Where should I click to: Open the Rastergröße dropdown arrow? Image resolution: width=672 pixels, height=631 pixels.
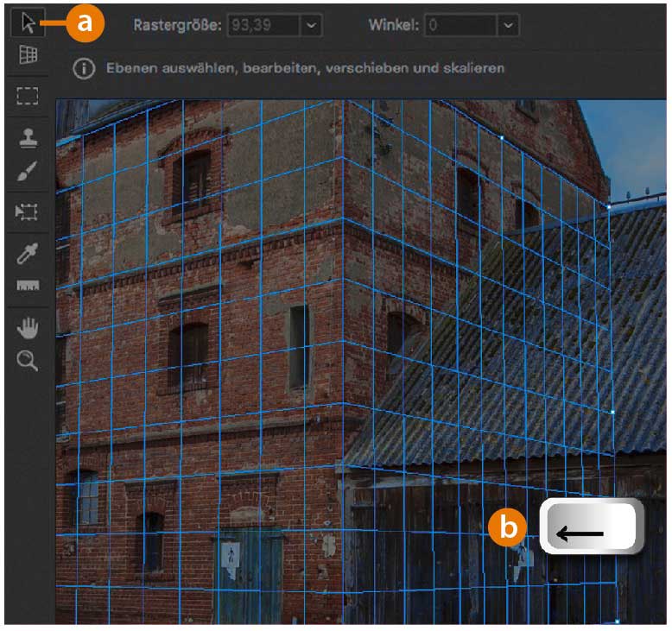(x=311, y=25)
